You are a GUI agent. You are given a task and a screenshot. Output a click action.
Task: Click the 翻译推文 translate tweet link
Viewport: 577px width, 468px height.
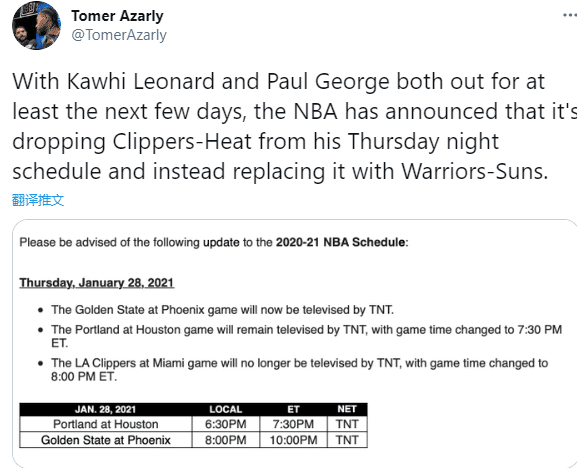tap(38, 200)
